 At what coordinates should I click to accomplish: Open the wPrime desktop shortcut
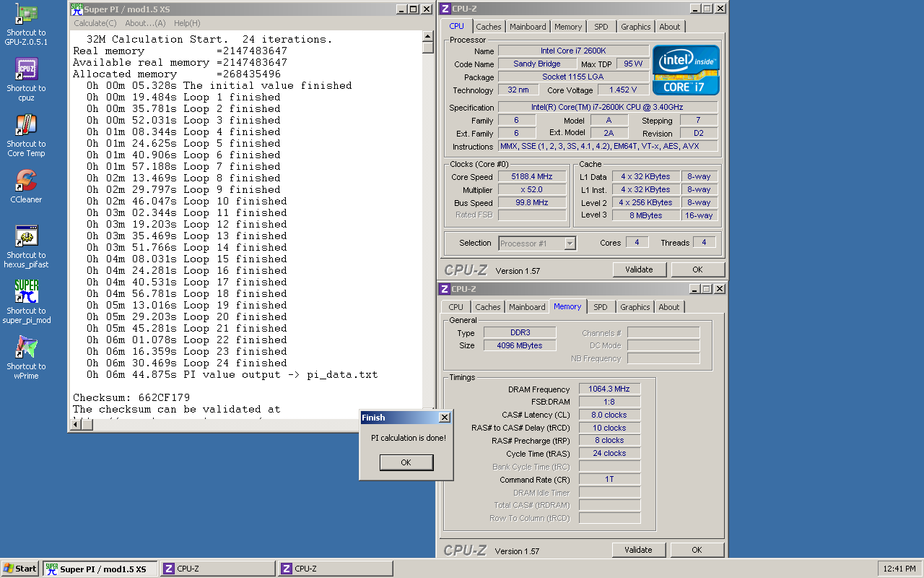coord(26,358)
